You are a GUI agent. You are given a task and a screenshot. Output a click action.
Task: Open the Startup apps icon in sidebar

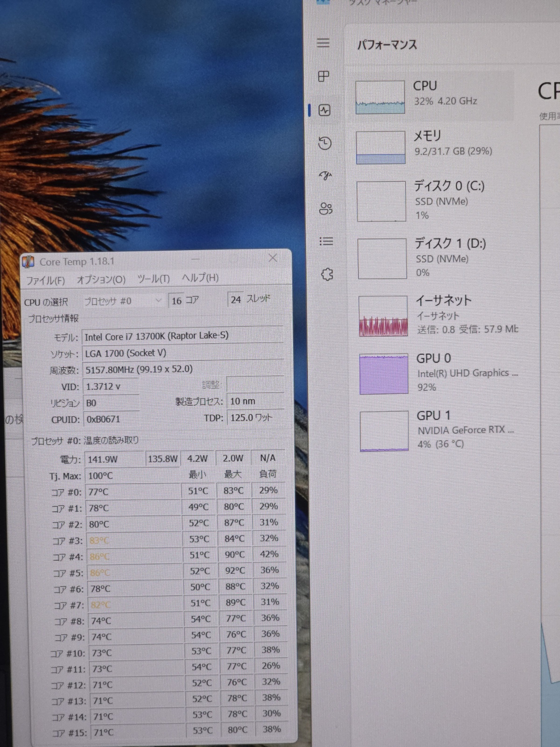[x=325, y=176]
